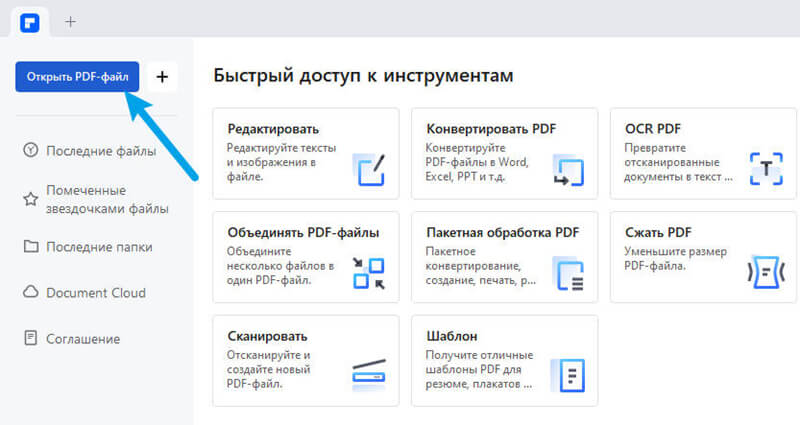The image size is (800, 425).
Task: Click the Редактировать pencil icon
Action: point(368,169)
